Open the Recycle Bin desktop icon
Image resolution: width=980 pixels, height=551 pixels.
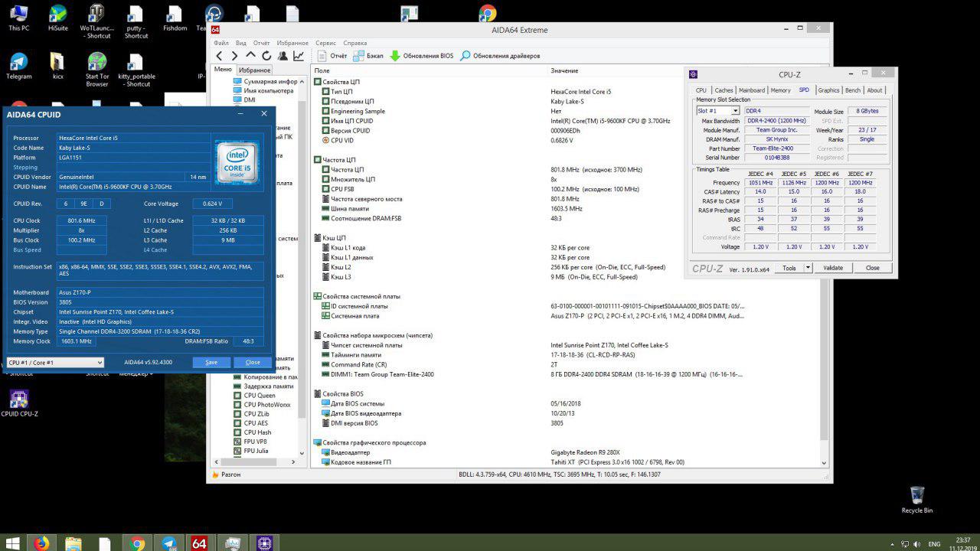pyautogui.click(x=917, y=500)
